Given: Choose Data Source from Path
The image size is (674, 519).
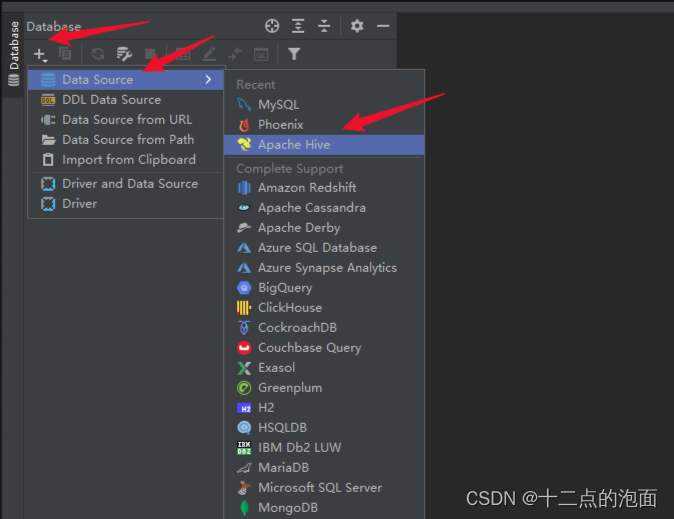Looking at the screenshot, I should pos(126,140).
